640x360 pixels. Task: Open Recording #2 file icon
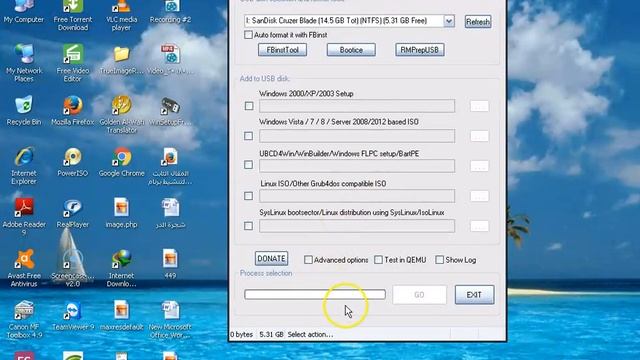pyautogui.click(x=170, y=12)
